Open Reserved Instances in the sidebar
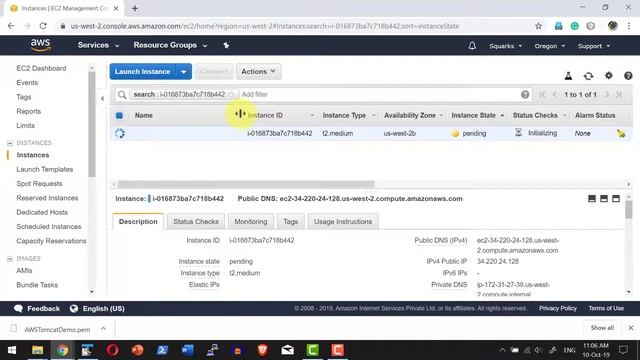The width and height of the screenshot is (640, 360). (x=47, y=198)
